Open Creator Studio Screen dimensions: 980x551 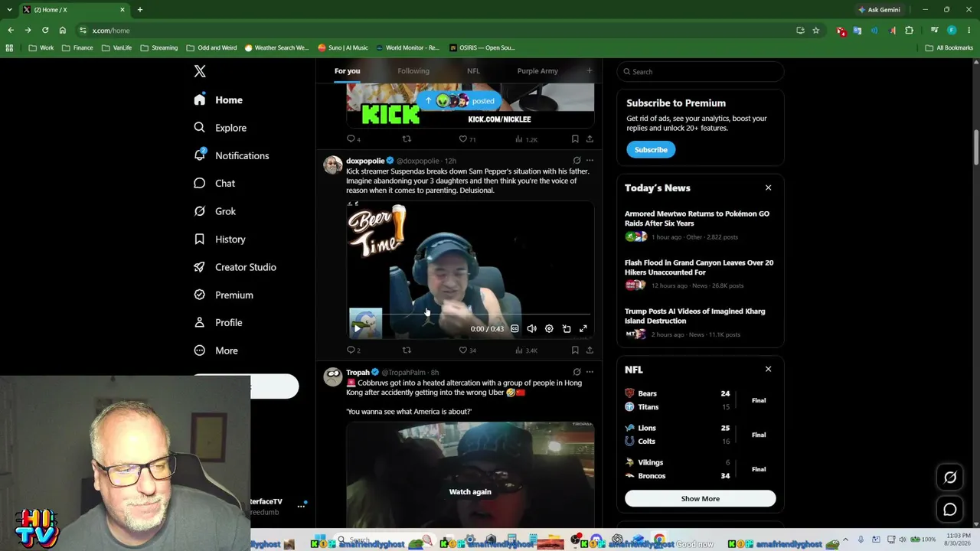tap(235, 267)
